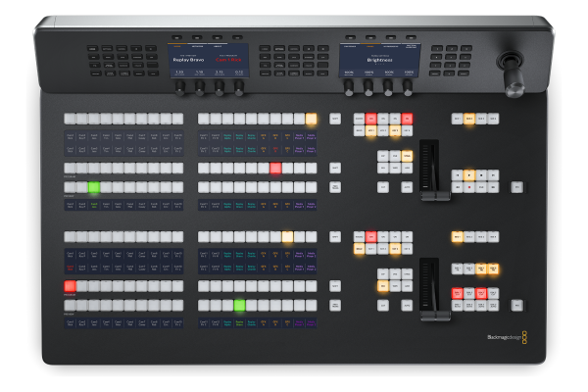Hit SHIFT button beside lower M/E program row
The height and width of the screenshot is (392, 588).
(x=335, y=286)
